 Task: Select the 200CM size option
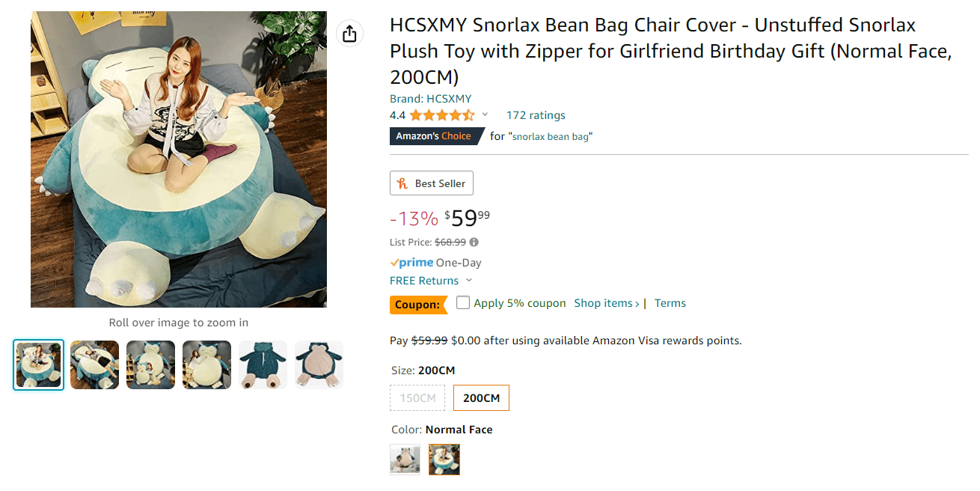[481, 398]
